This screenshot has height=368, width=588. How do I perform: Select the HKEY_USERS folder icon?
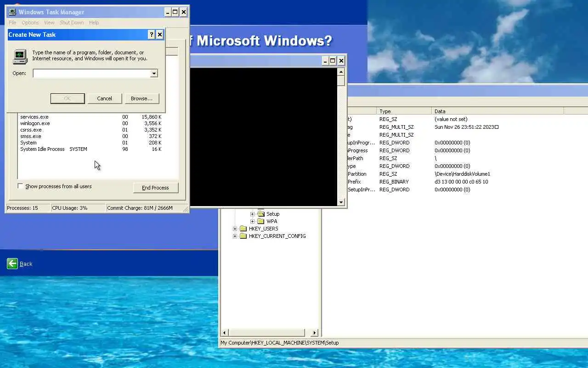(243, 229)
